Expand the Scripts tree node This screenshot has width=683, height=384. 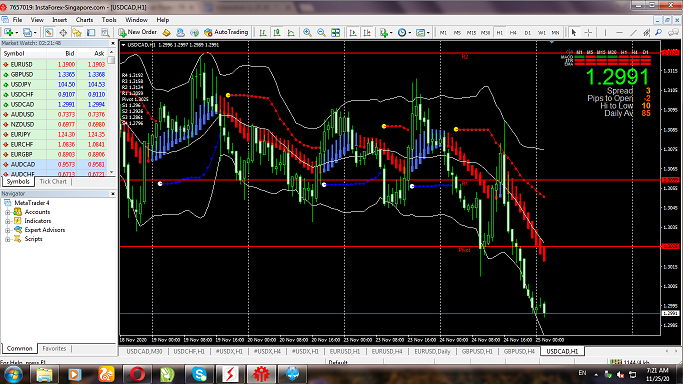click(x=7, y=239)
